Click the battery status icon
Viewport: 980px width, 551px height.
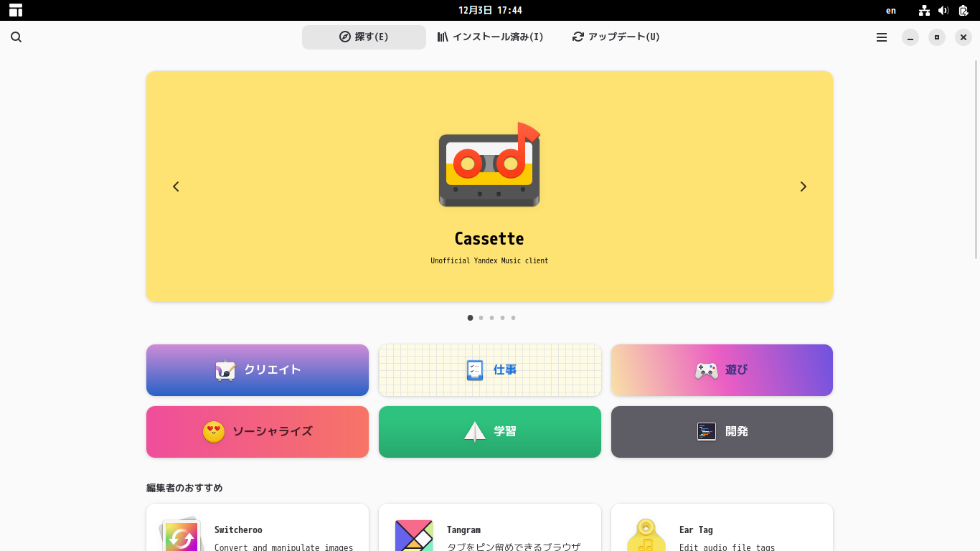963,10
